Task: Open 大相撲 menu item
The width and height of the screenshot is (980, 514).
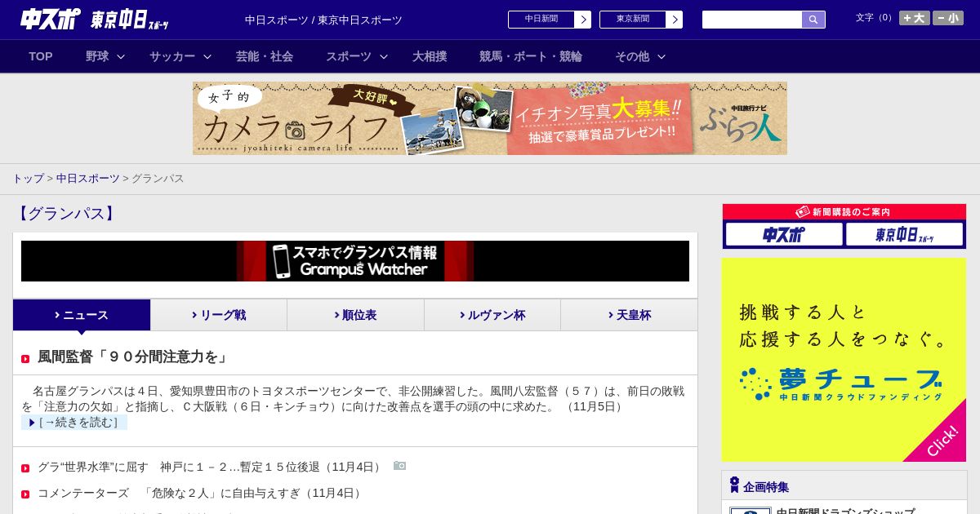Action: click(x=430, y=56)
